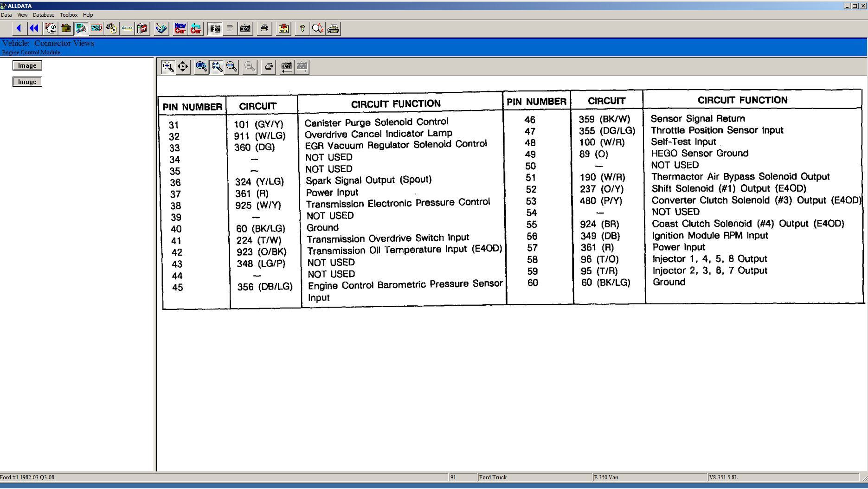The width and height of the screenshot is (868, 489).
Task: Toggle the text-with-image view button
Action: [215, 29]
